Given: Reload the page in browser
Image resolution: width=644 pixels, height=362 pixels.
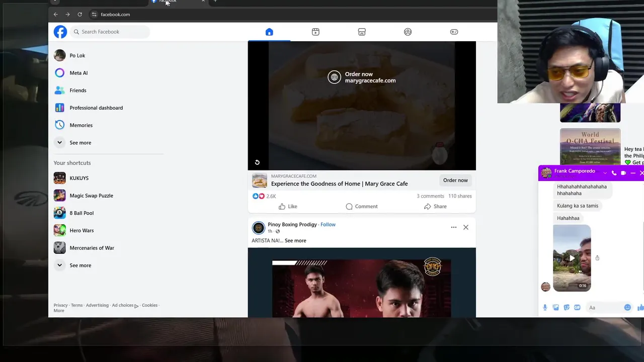Looking at the screenshot, I should pos(79,15).
